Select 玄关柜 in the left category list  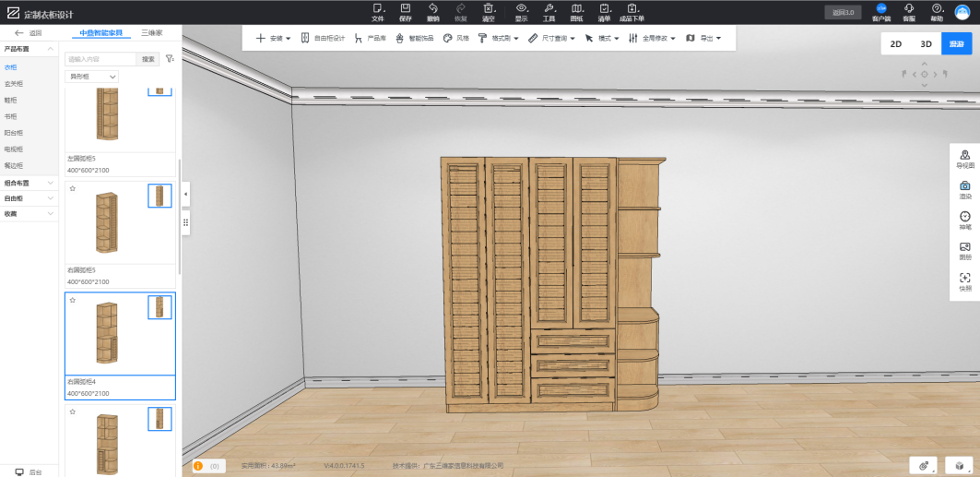(x=14, y=84)
